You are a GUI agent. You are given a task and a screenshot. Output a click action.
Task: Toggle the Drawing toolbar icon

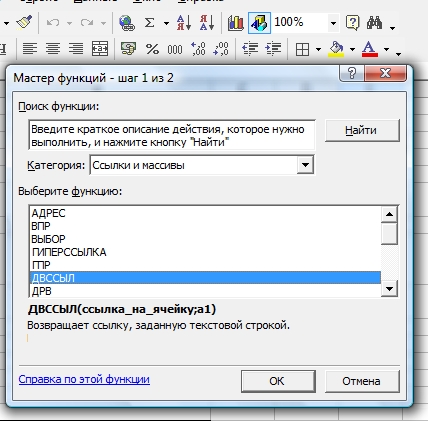click(259, 23)
